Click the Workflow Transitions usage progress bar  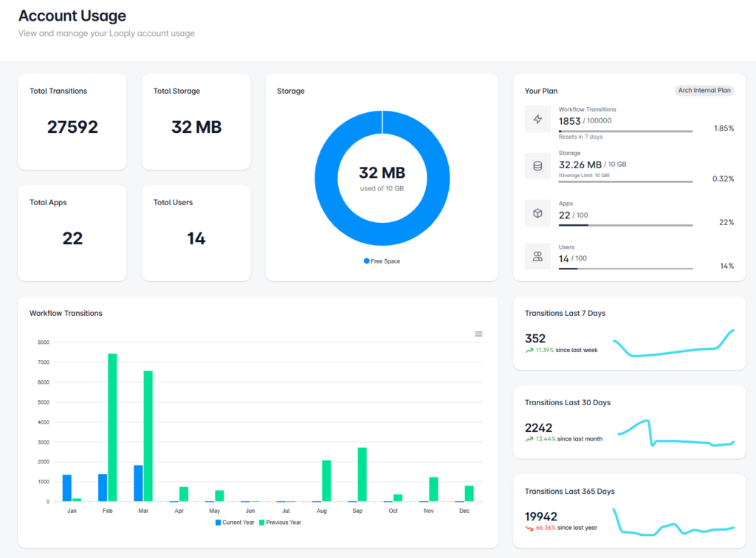(625, 131)
